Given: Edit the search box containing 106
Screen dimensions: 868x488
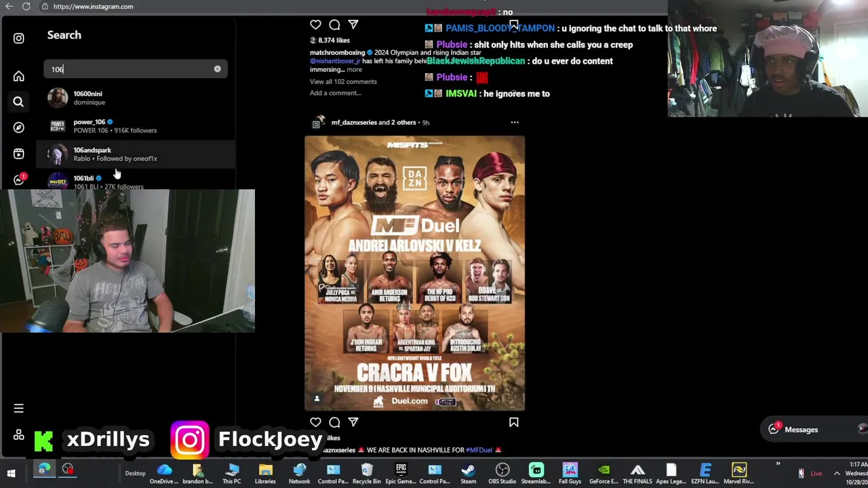Looking at the screenshot, I should (x=136, y=69).
